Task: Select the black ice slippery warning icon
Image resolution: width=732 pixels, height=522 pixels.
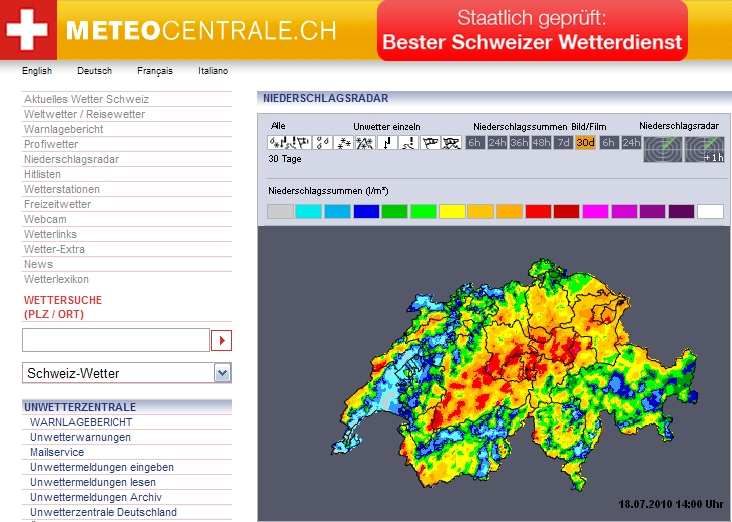Action: 408,142
